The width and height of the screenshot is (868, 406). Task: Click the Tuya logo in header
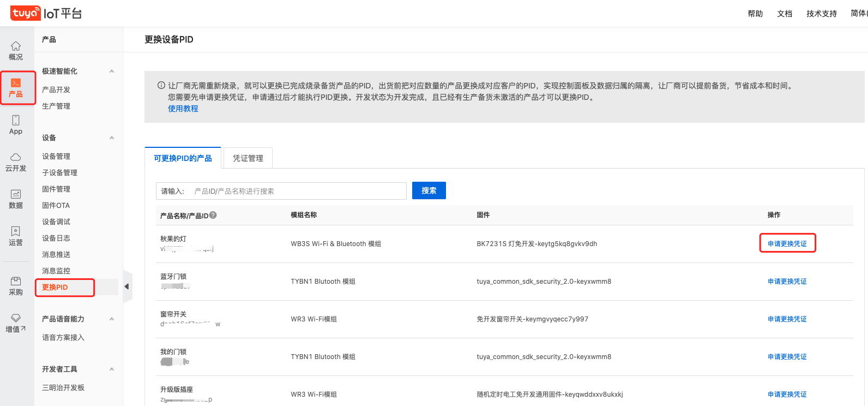click(25, 13)
